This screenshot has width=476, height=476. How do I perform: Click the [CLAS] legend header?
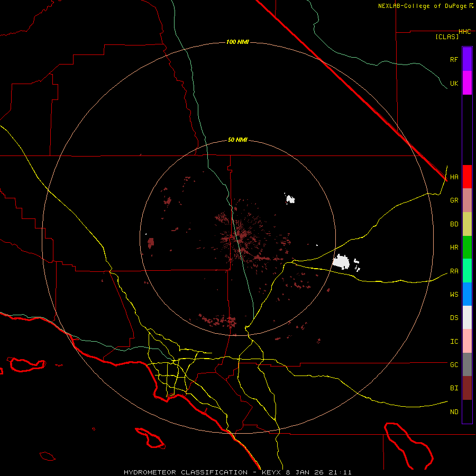[x=446, y=36]
